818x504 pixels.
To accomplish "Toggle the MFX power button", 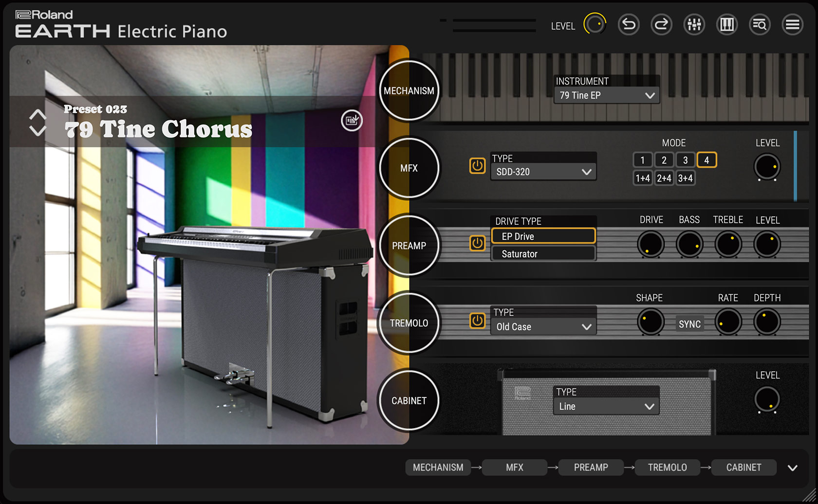I will pos(477,166).
